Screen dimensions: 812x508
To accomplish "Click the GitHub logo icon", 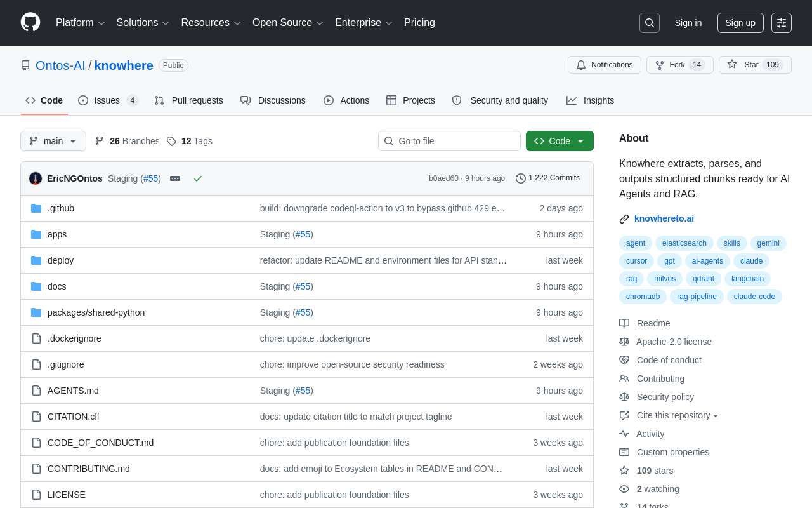I will (x=30, y=22).
